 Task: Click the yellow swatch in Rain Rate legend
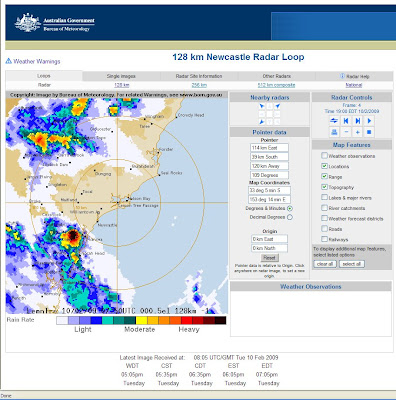[142, 320]
